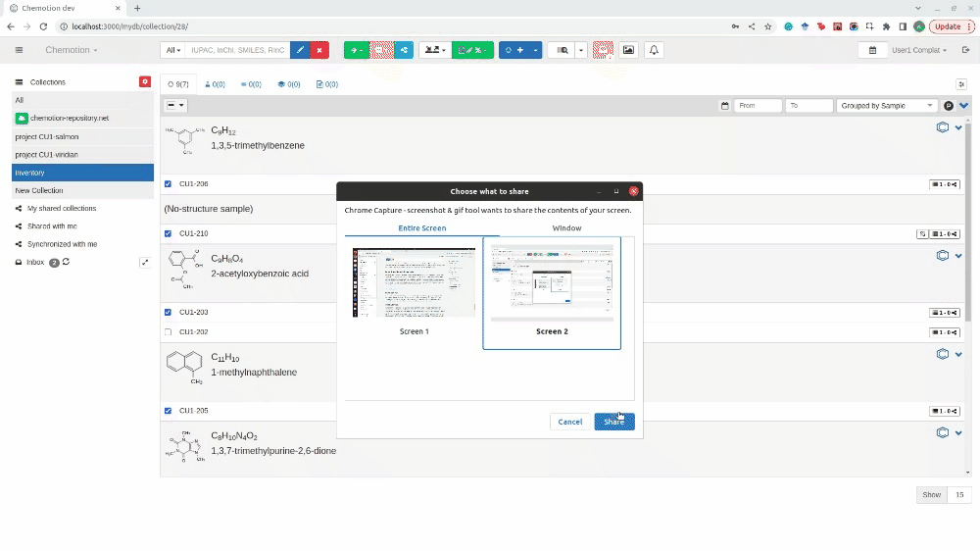Open structure editor with pencil icon
This screenshot has height=551, width=980.
click(300, 50)
